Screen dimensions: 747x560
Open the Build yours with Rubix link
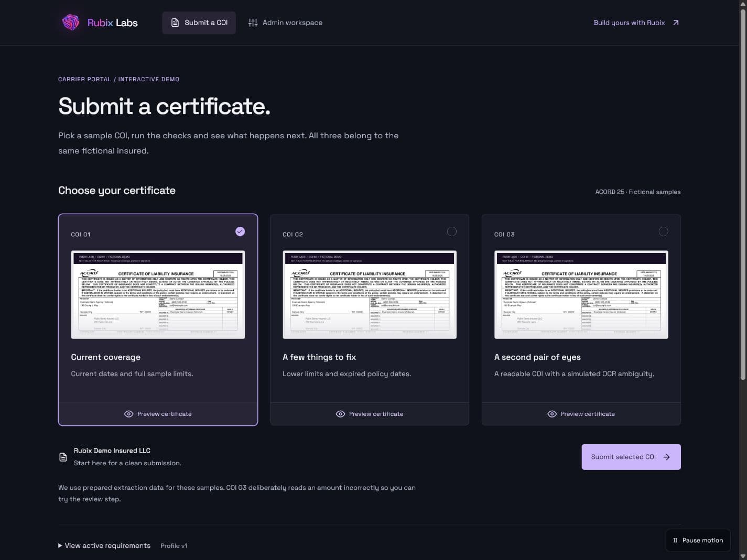click(636, 23)
